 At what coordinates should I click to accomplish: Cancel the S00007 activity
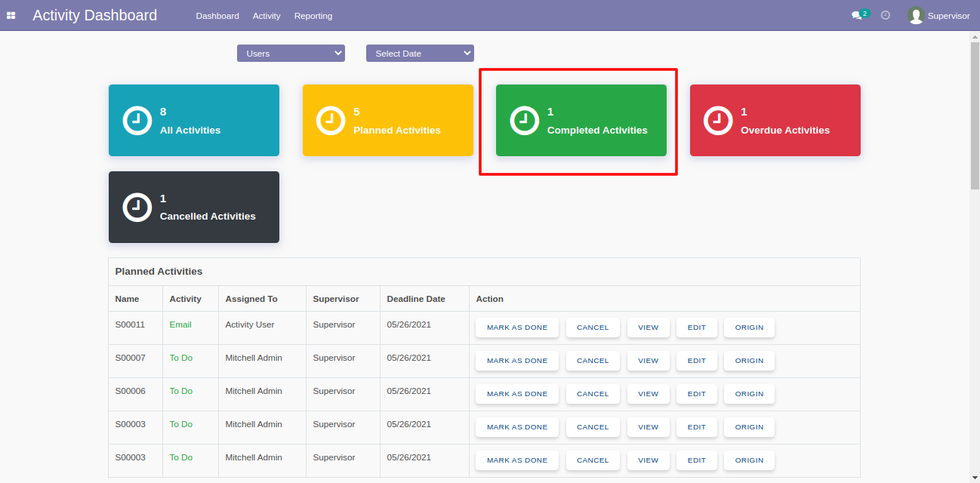pyautogui.click(x=593, y=361)
